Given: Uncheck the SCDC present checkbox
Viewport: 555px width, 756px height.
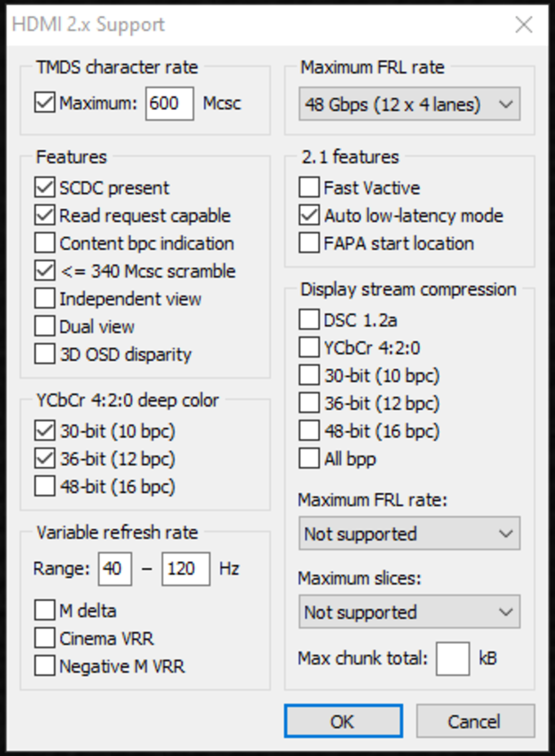Looking at the screenshot, I should [45, 188].
